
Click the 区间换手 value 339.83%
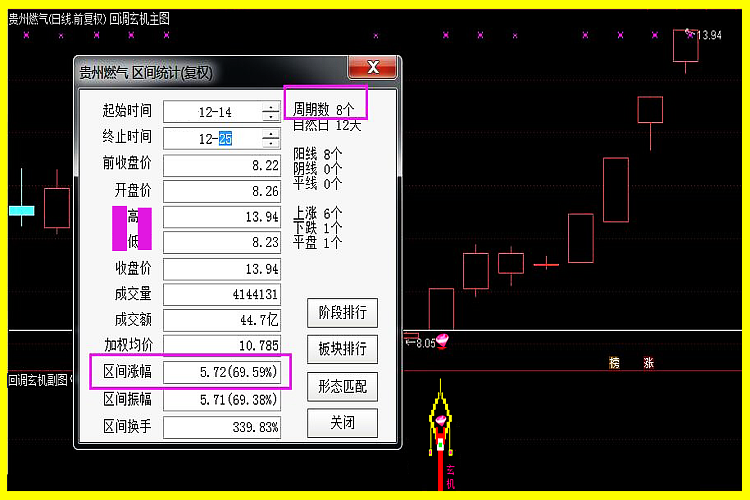pos(222,427)
